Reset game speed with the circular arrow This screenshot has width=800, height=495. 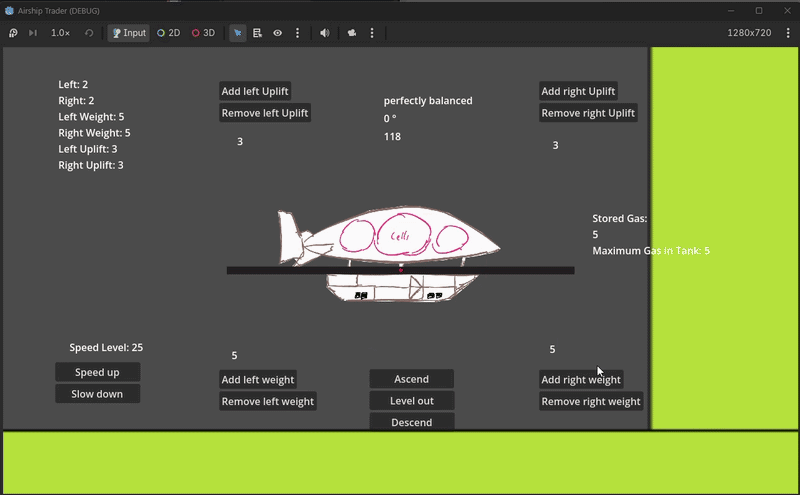click(89, 33)
